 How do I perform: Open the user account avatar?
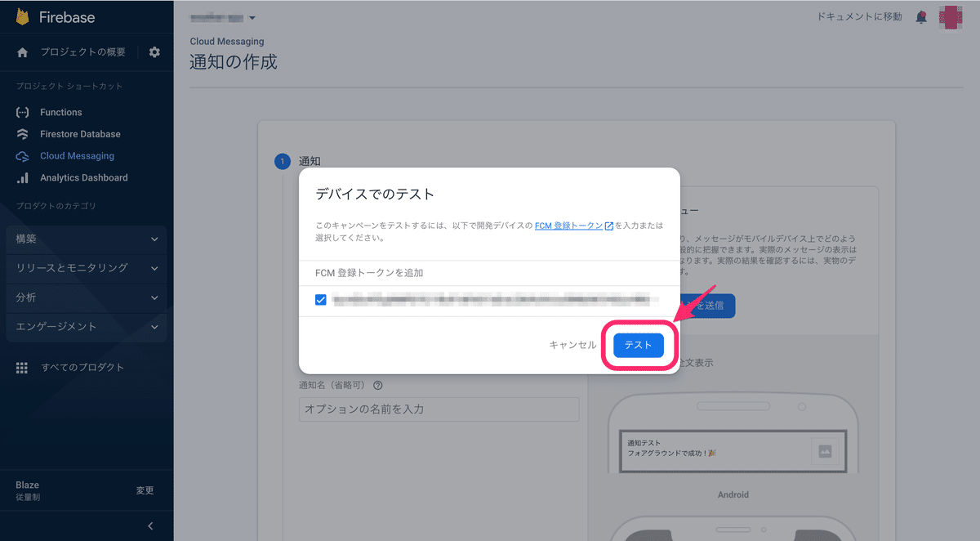click(x=951, y=17)
